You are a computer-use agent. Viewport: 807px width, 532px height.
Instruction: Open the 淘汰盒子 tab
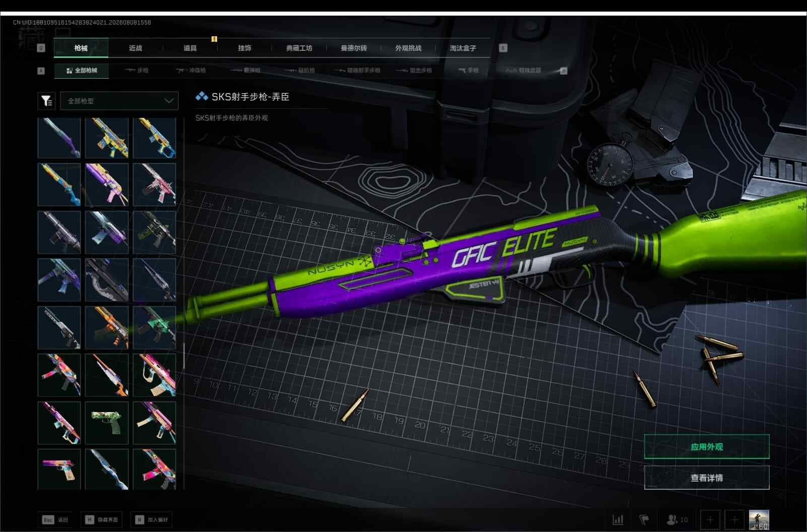[x=462, y=48]
